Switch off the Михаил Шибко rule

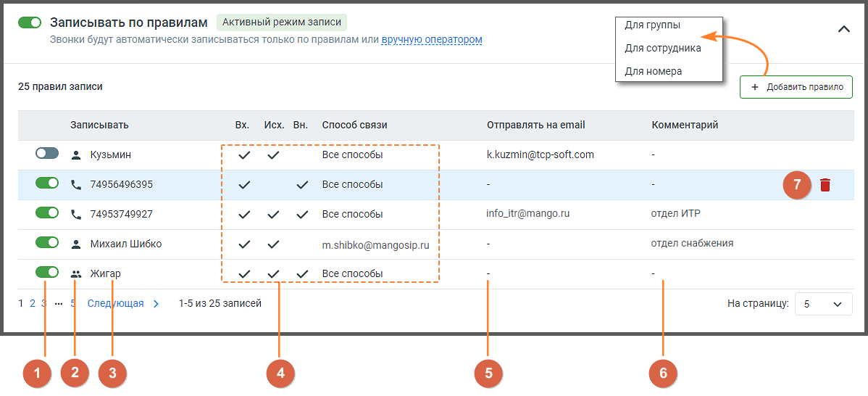[47, 242]
